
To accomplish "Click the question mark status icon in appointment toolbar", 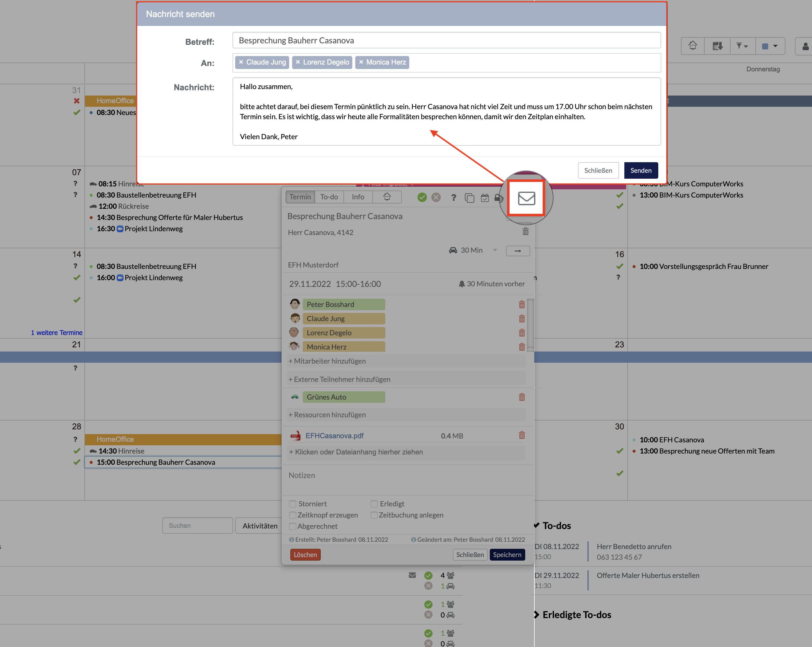I will 454,197.
